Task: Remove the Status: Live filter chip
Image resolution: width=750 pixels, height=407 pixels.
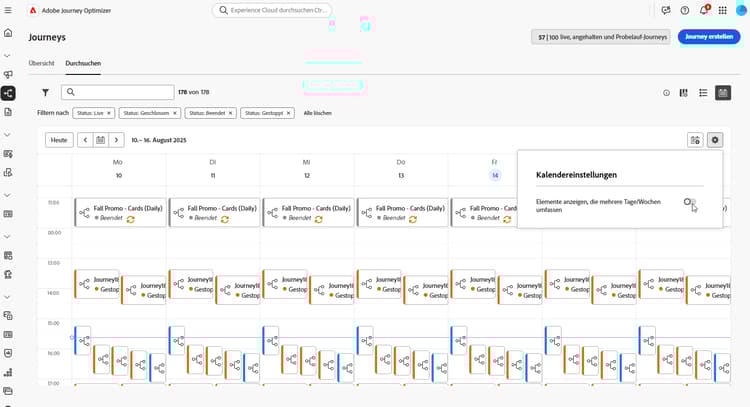Action: click(x=109, y=113)
